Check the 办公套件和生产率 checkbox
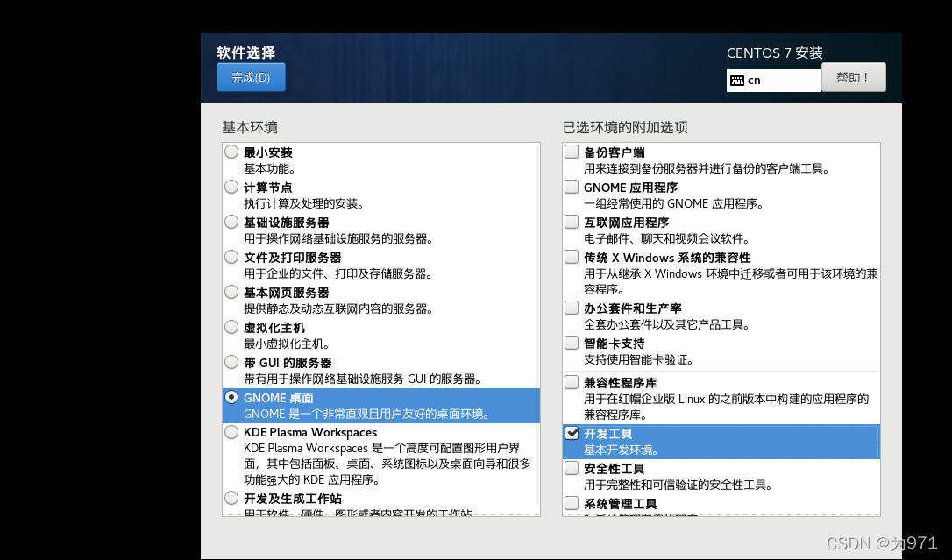The image size is (952, 560). click(x=572, y=308)
